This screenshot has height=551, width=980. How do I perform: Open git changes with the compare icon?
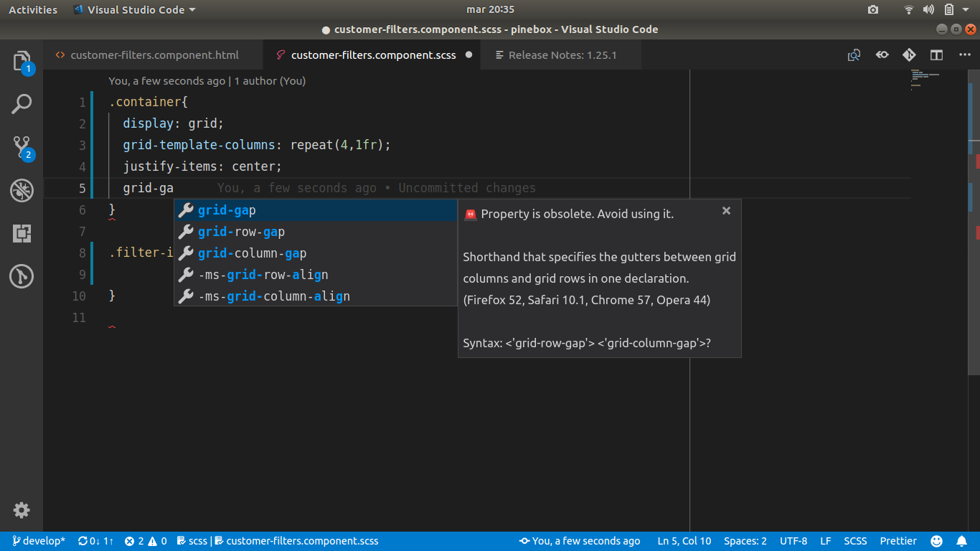click(854, 55)
